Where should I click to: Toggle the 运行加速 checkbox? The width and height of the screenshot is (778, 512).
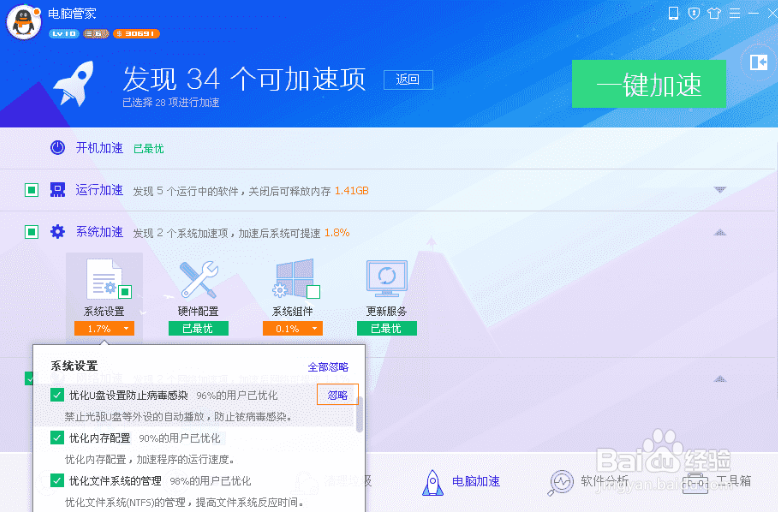pos(32,190)
